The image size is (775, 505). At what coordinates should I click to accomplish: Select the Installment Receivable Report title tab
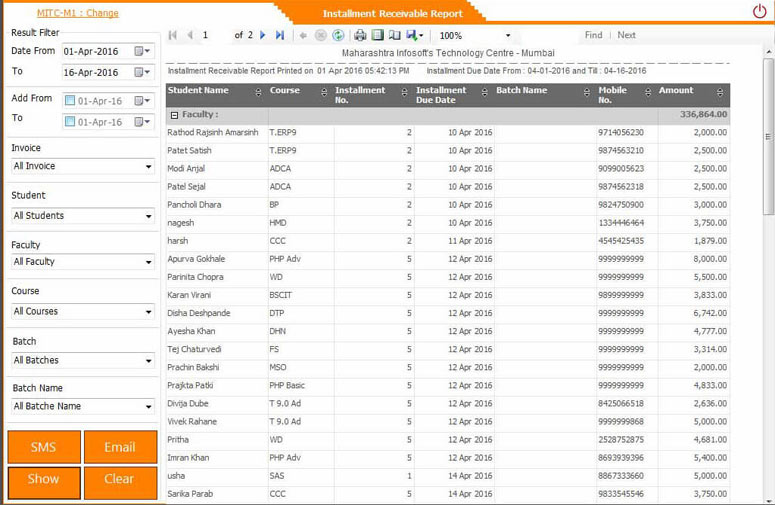coord(393,14)
